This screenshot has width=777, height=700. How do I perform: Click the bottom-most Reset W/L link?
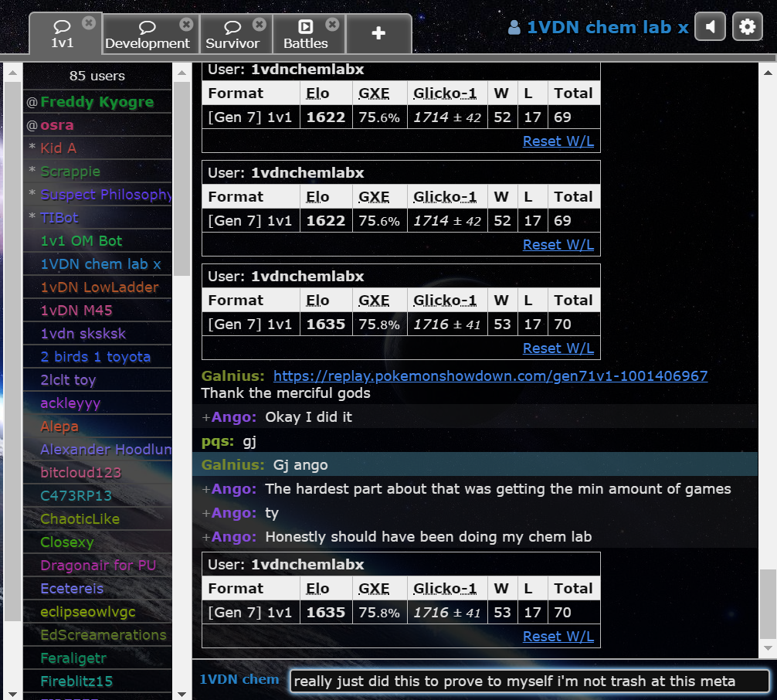558,637
